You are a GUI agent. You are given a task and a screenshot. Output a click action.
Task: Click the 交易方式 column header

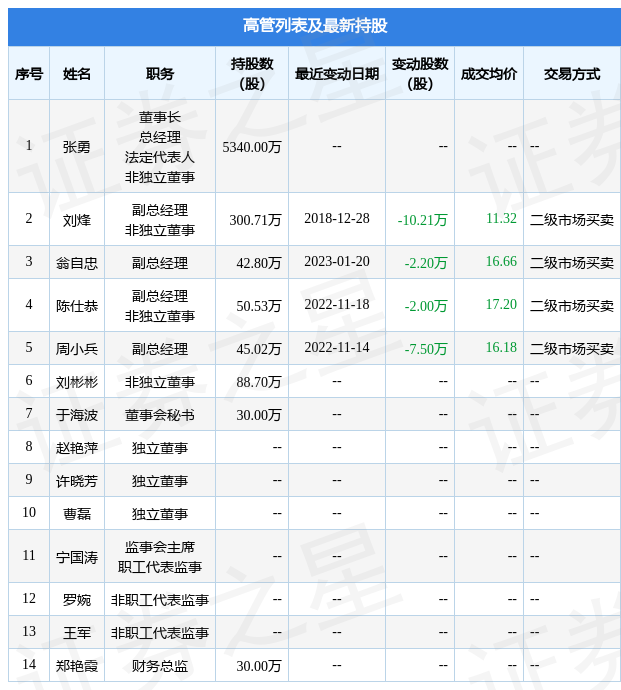[572, 74]
